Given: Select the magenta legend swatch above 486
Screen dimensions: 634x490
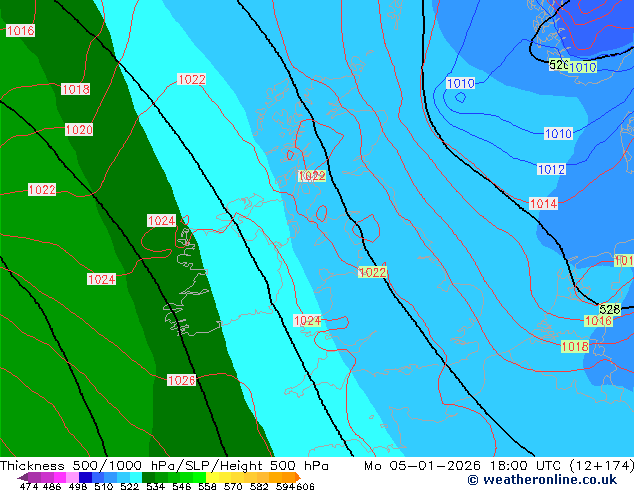Looking at the screenshot, I should coord(59,477).
